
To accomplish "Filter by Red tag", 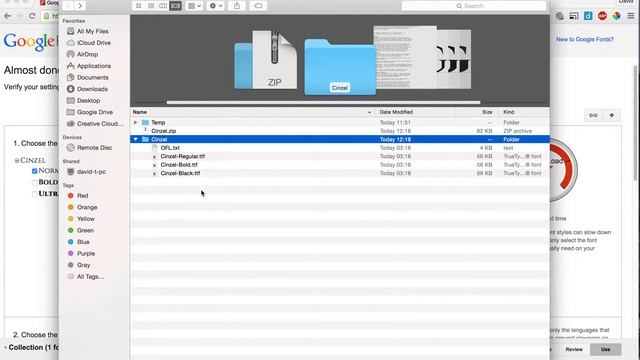I will 82,196.
